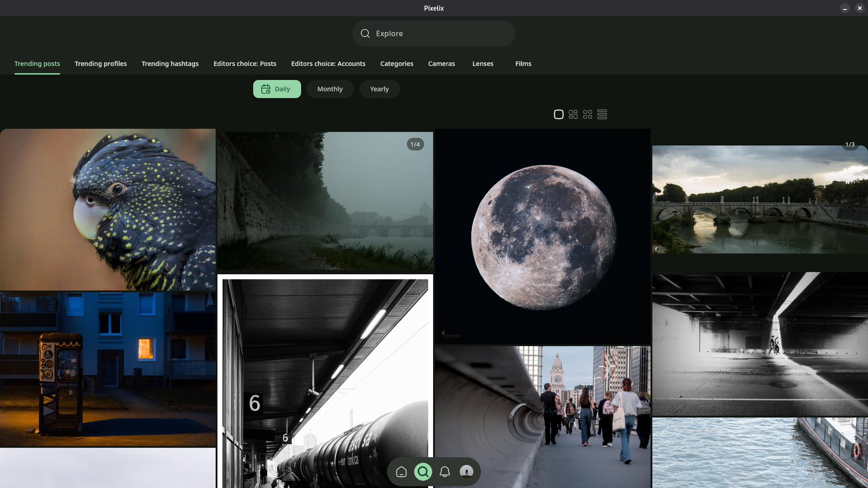Select the Monthly trending filter
Viewport: 868px width, 488px height.
[330, 89]
